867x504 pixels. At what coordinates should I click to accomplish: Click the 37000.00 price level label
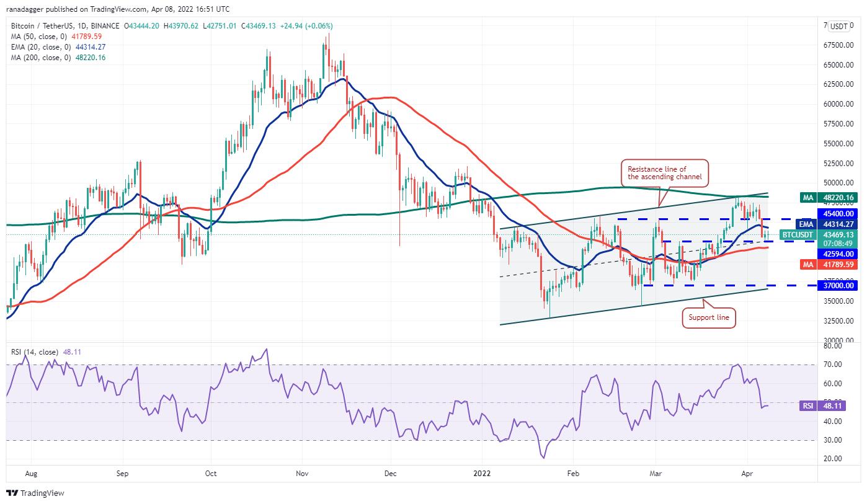coord(839,285)
